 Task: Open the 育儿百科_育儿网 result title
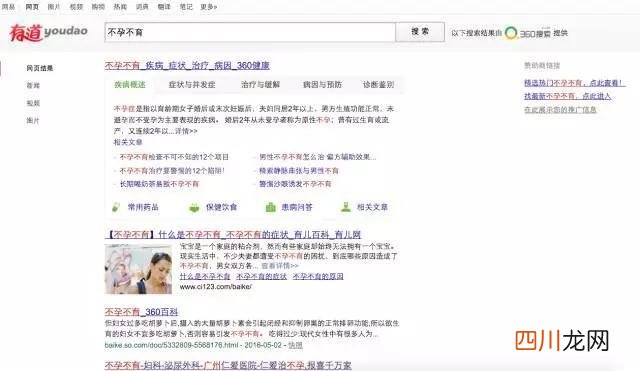pyautogui.click(x=233, y=235)
